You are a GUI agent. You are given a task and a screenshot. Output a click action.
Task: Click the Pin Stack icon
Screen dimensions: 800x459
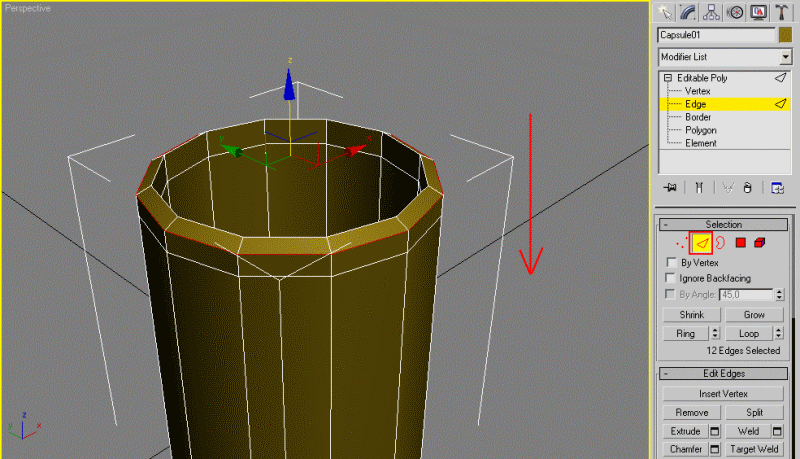pos(670,188)
